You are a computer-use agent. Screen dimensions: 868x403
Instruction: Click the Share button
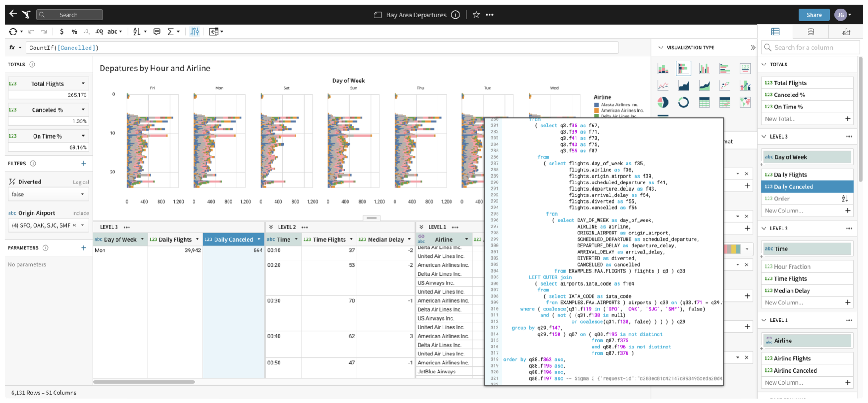pyautogui.click(x=814, y=15)
